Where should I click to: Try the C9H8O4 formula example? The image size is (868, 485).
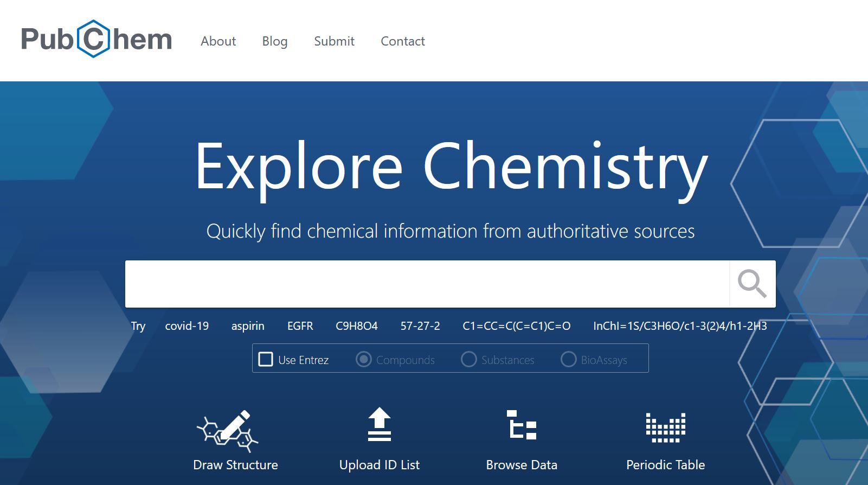pos(357,326)
